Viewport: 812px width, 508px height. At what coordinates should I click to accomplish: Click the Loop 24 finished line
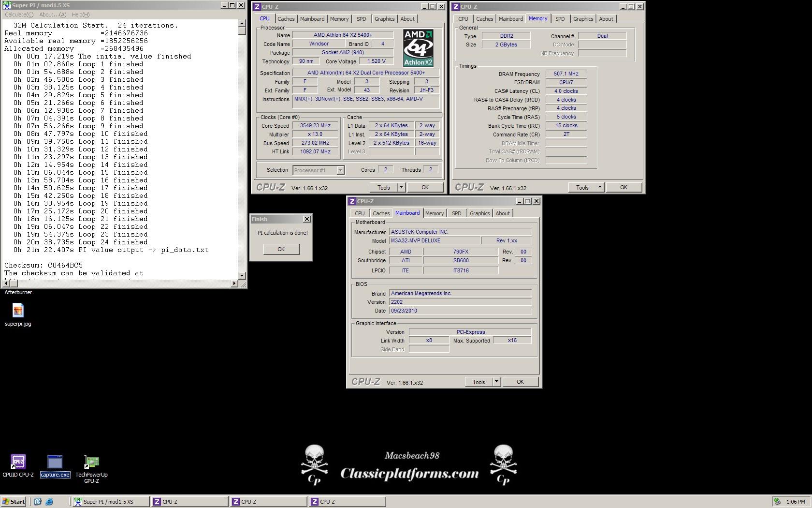[81, 242]
